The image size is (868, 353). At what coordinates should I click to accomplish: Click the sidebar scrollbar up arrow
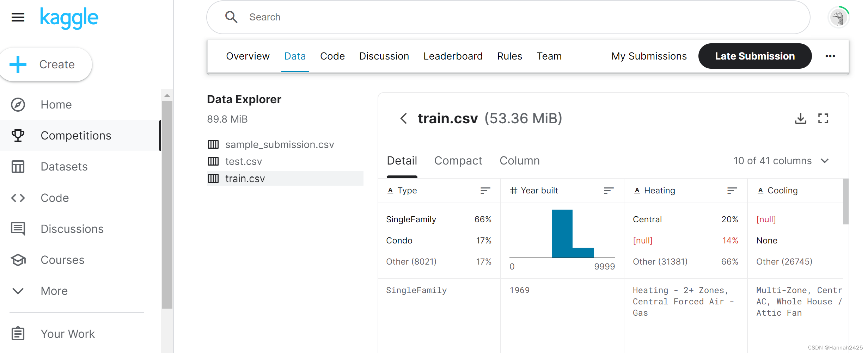(167, 95)
